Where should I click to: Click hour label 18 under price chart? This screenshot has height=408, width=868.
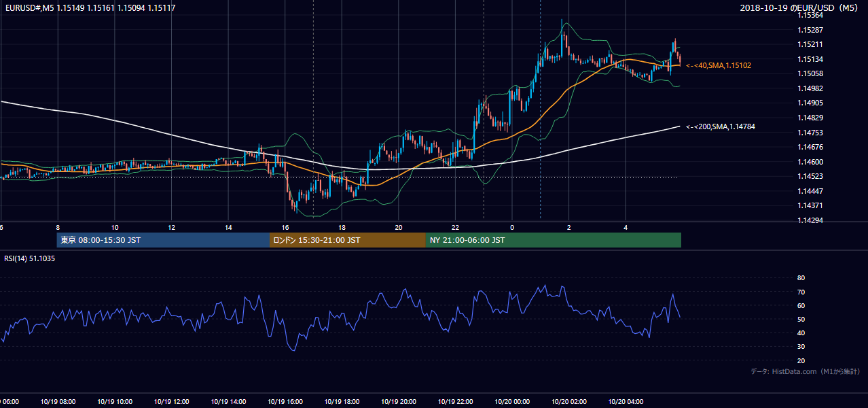point(342,227)
